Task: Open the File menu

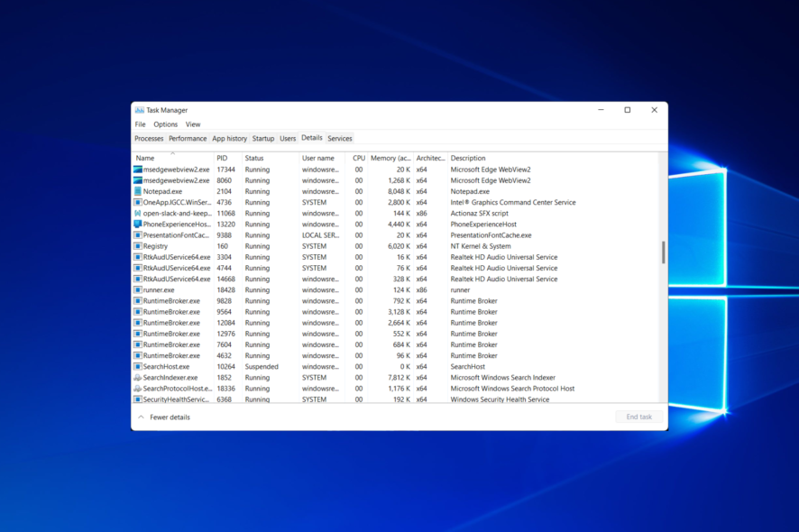Action: pyautogui.click(x=140, y=124)
